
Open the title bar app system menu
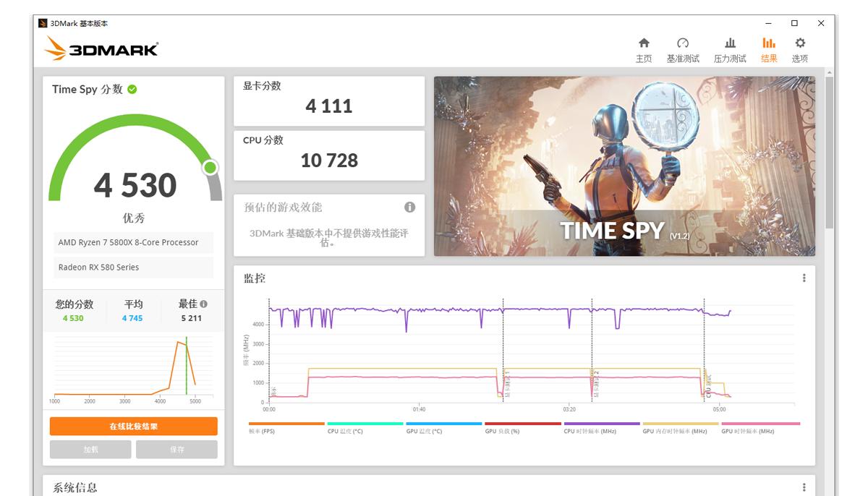click(43, 23)
